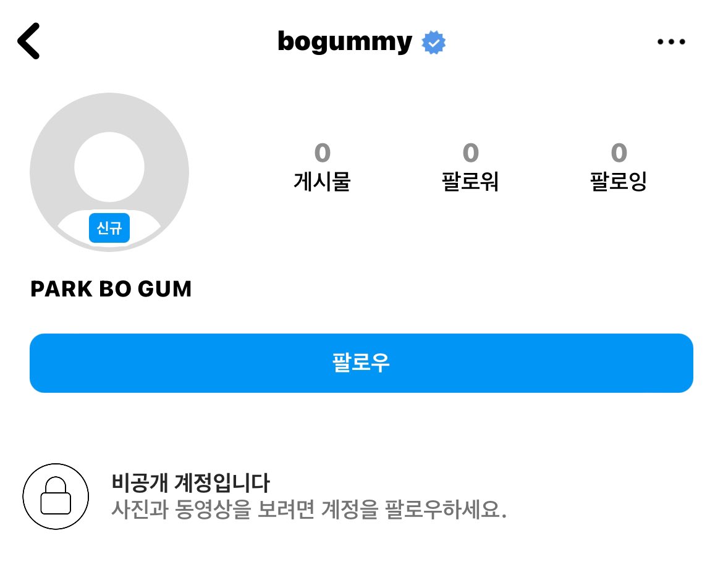Follow the account with 팔로우 button

click(361, 363)
